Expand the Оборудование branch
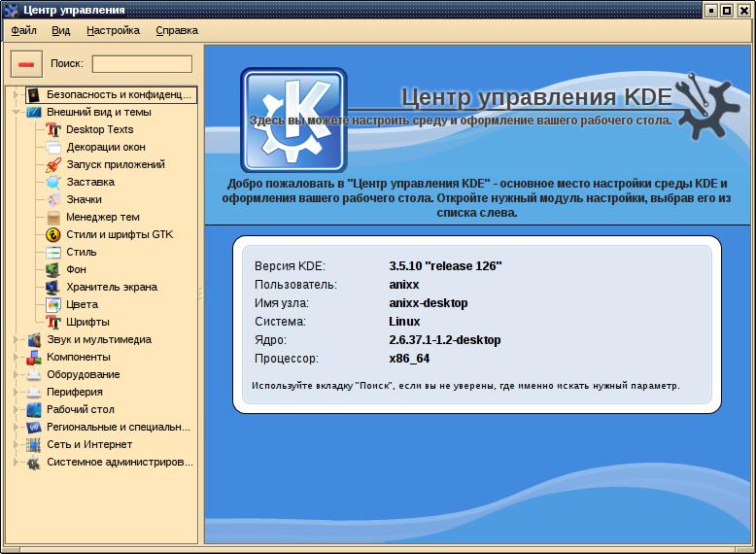Screen dimensions: 756x554 click(x=16, y=374)
